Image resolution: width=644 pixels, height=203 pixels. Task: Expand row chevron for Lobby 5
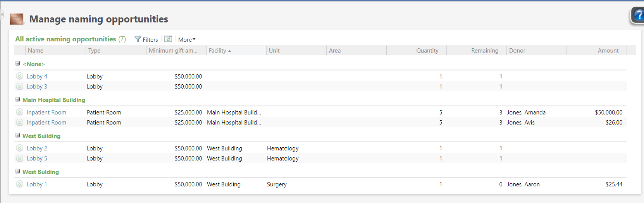[19, 158]
